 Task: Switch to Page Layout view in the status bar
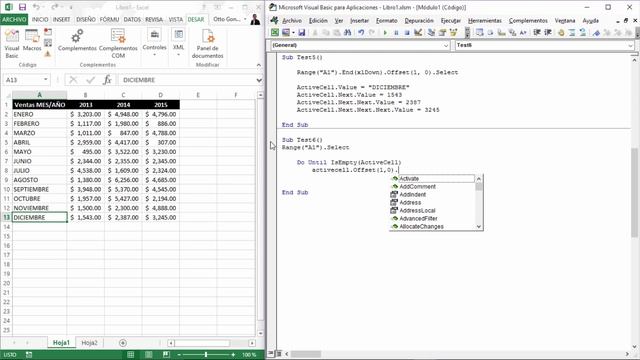(149, 355)
